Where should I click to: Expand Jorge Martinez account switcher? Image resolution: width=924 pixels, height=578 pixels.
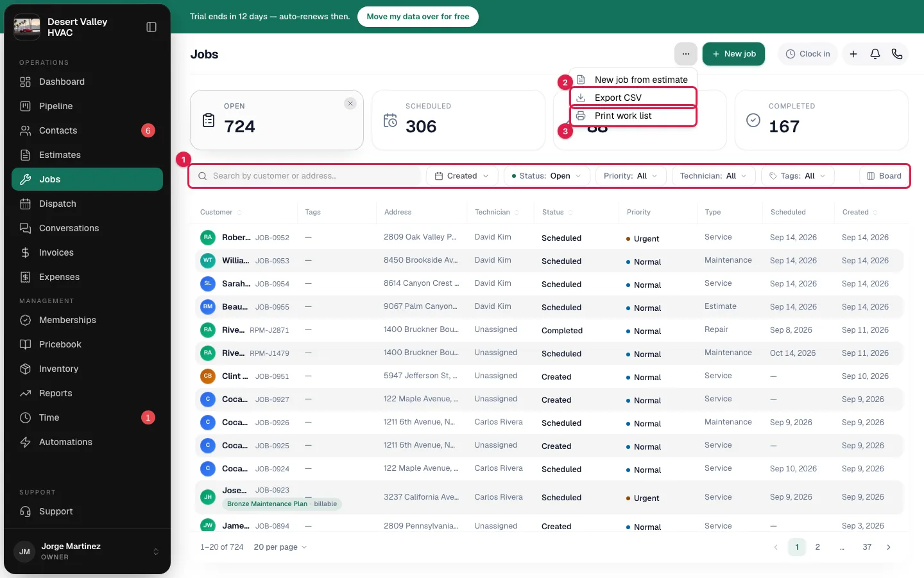87,551
